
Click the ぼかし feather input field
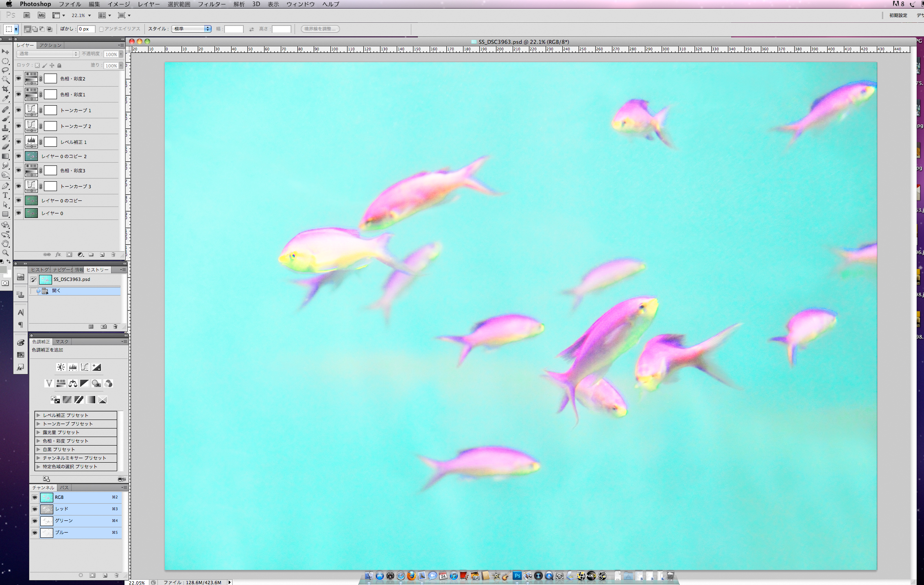click(86, 29)
